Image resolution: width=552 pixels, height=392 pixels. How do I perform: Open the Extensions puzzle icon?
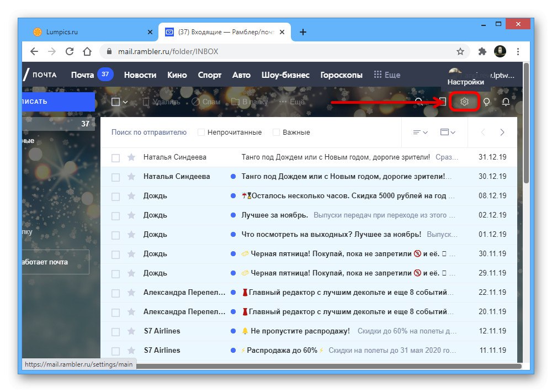482,51
